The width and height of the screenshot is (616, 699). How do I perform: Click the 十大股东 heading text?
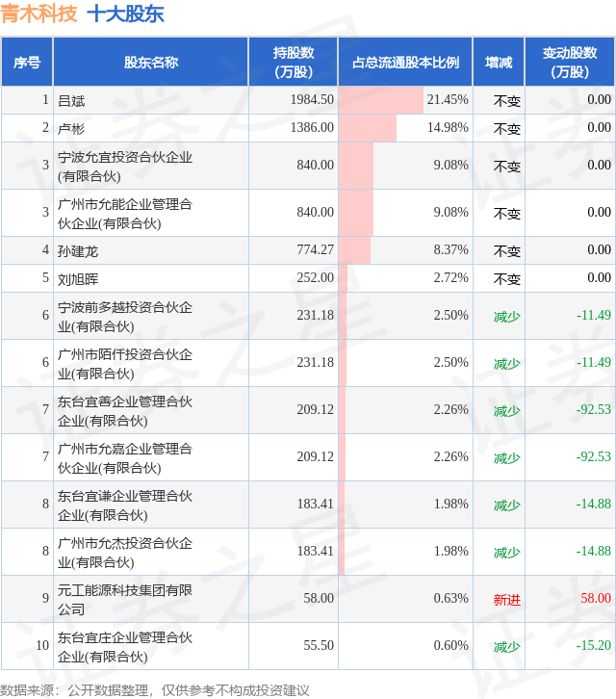click(126, 13)
